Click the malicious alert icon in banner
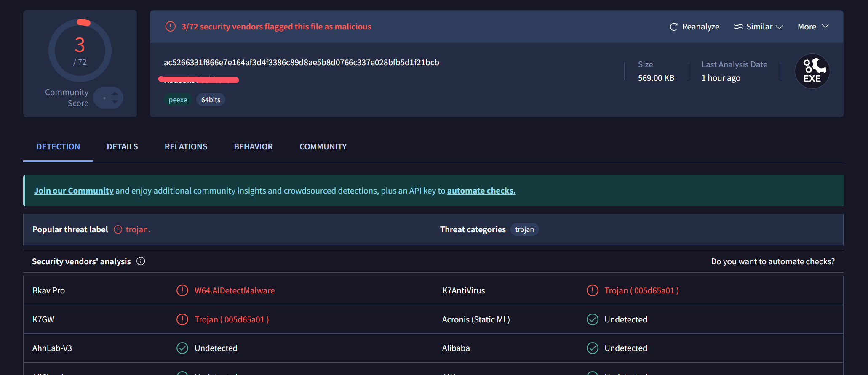868x375 pixels. coord(170,27)
